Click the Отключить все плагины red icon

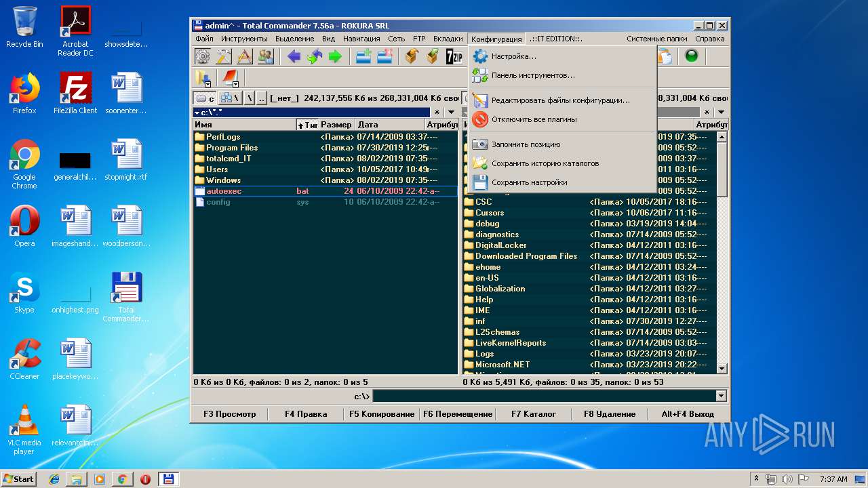pyautogui.click(x=480, y=119)
